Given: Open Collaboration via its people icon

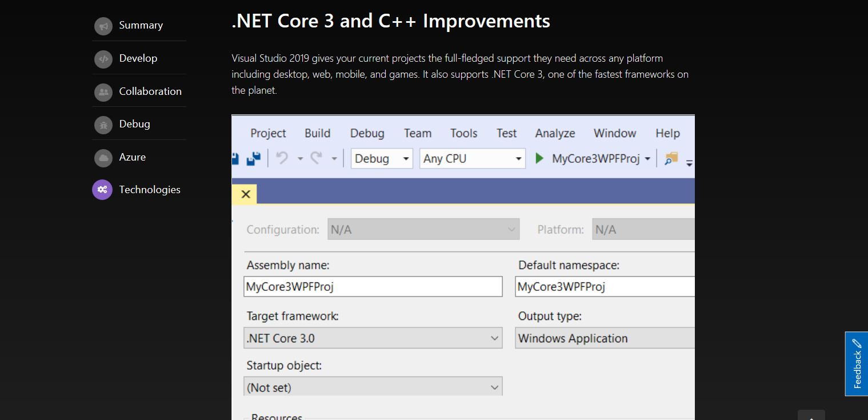Looking at the screenshot, I should point(103,91).
